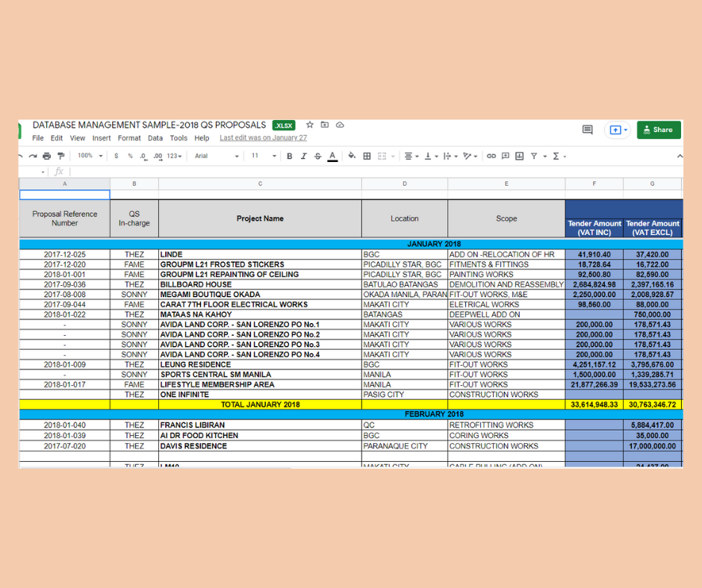The image size is (702, 588).
Task: Open the 123 more formats dropdown
Action: click(174, 156)
